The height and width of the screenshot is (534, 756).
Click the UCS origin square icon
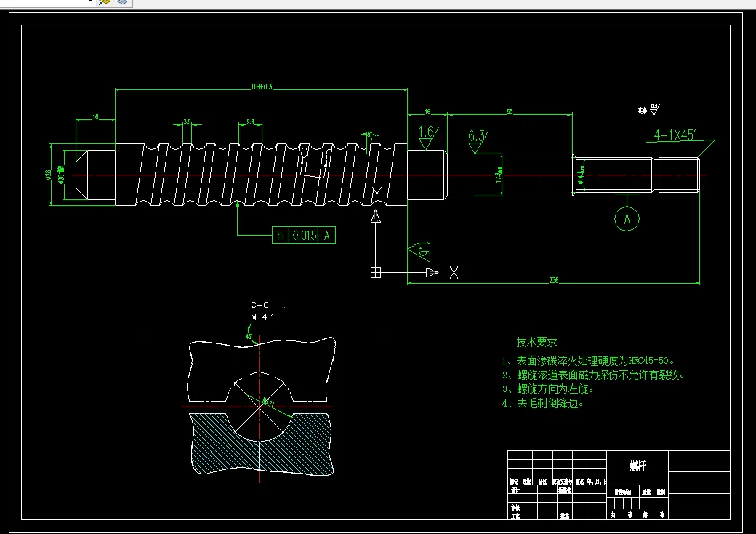[x=376, y=273]
